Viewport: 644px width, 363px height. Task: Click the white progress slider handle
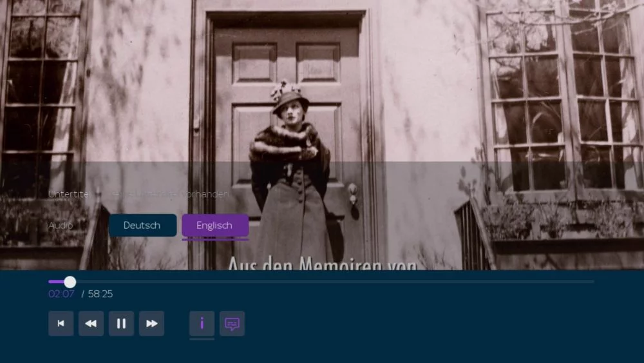pos(70,282)
